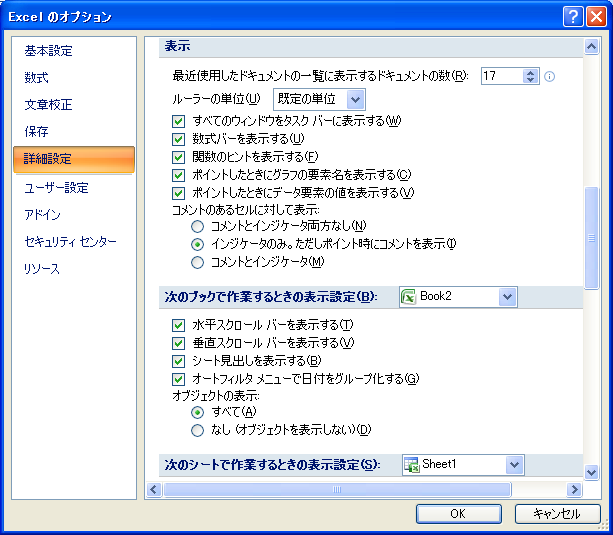This screenshot has height=535, width=613.
Task: Click the horizontal scrollbar thumb
Action: (337, 489)
